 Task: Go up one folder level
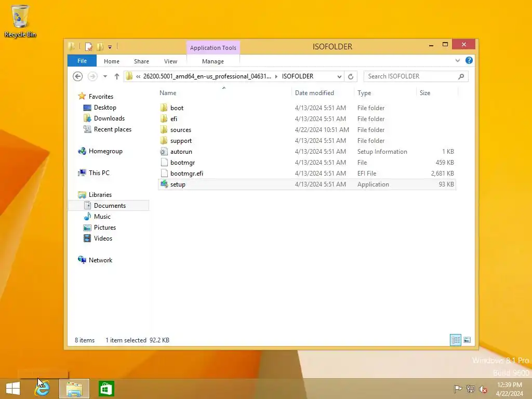coord(117,76)
